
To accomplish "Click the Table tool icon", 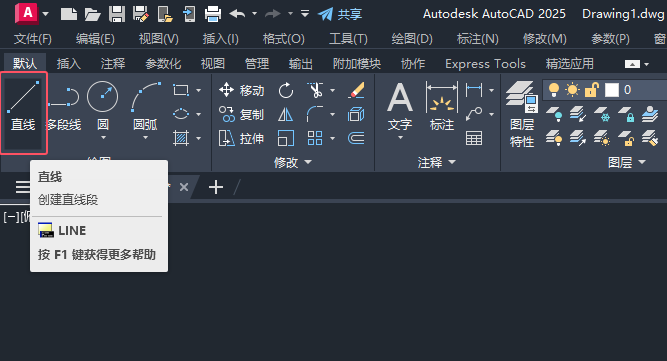I will coord(474,138).
